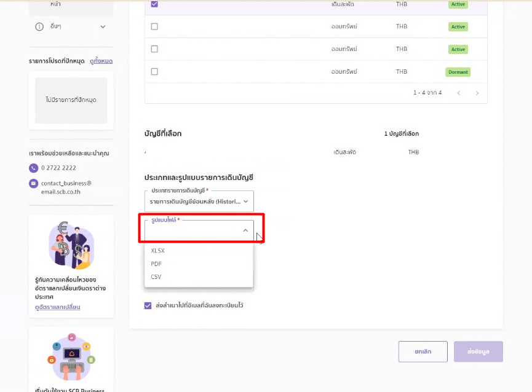This screenshot has width=532, height=392.
Task: Click the currency exchange illustration thumbnail
Action: tap(71, 245)
